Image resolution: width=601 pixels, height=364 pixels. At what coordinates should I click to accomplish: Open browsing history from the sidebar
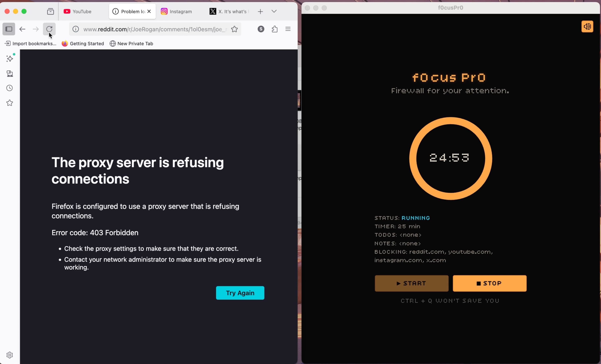click(10, 88)
